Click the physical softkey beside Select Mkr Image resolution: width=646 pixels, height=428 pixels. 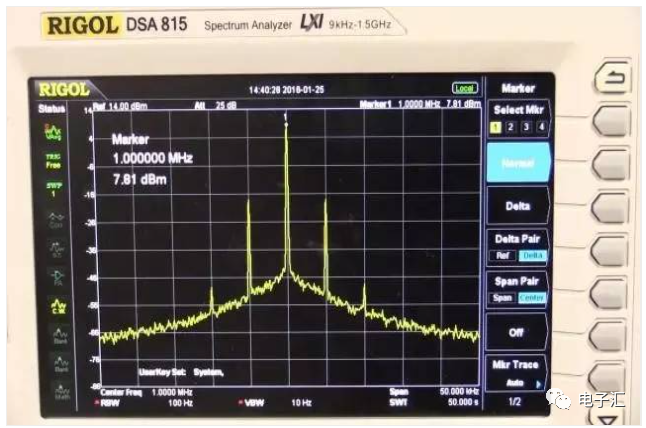tap(612, 120)
